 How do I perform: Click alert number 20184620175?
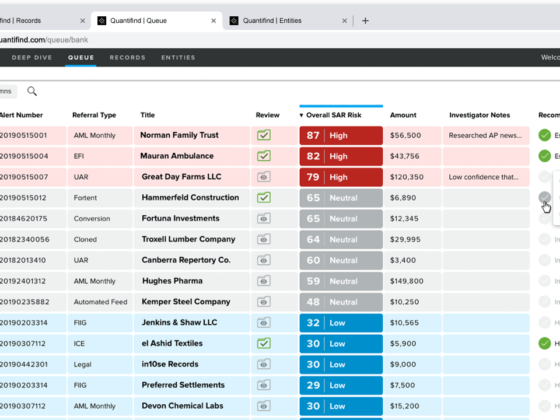[x=24, y=219]
